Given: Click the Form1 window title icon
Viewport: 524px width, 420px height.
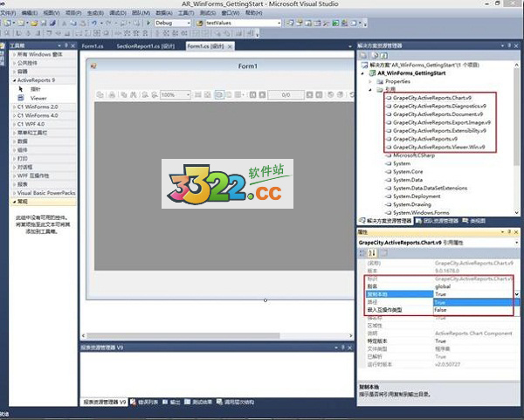Looking at the screenshot, I should pyautogui.click(x=93, y=66).
